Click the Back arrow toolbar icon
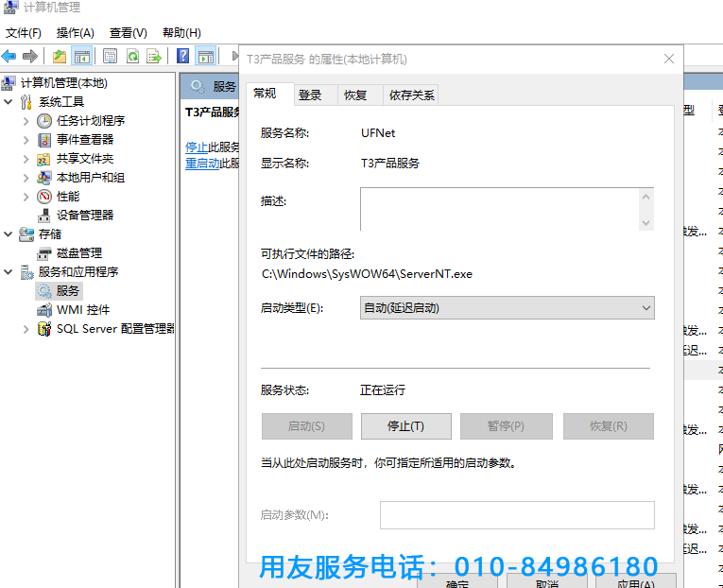The height and width of the screenshot is (588, 723). [9, 57]
